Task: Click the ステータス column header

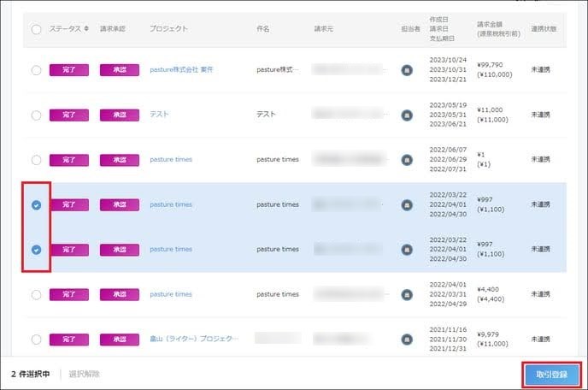Action: pyautogui.click(x=65, y=28)
